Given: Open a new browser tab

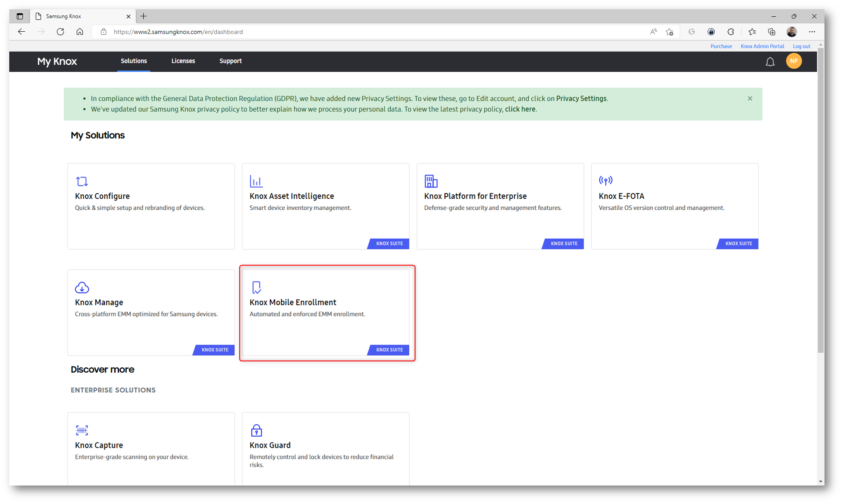Looking at the screenshot, I should 144,16.
